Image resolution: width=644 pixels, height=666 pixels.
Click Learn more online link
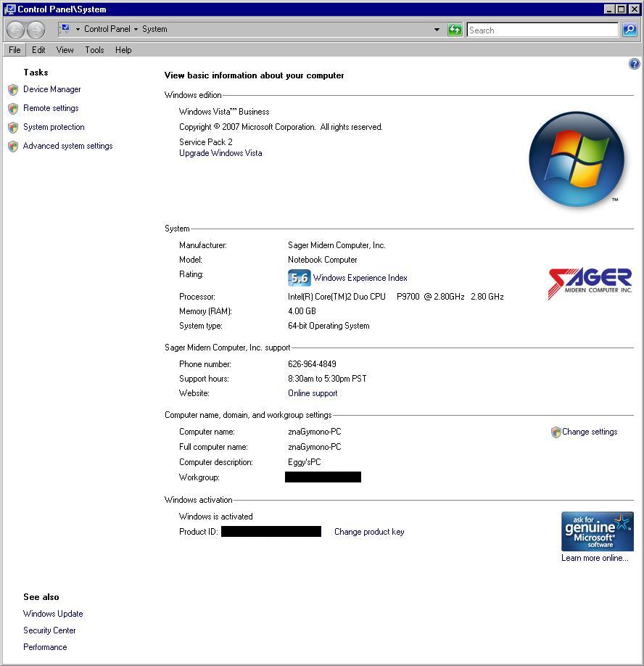pyautogui.click(x=595, y=558)
